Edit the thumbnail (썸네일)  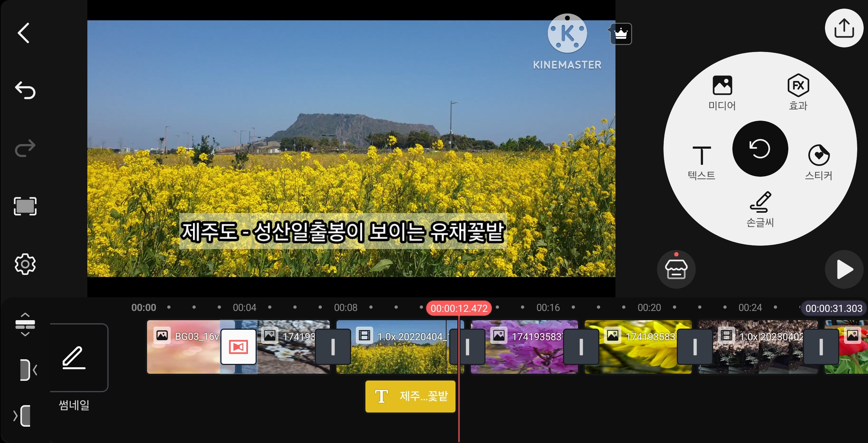point(75,358)
